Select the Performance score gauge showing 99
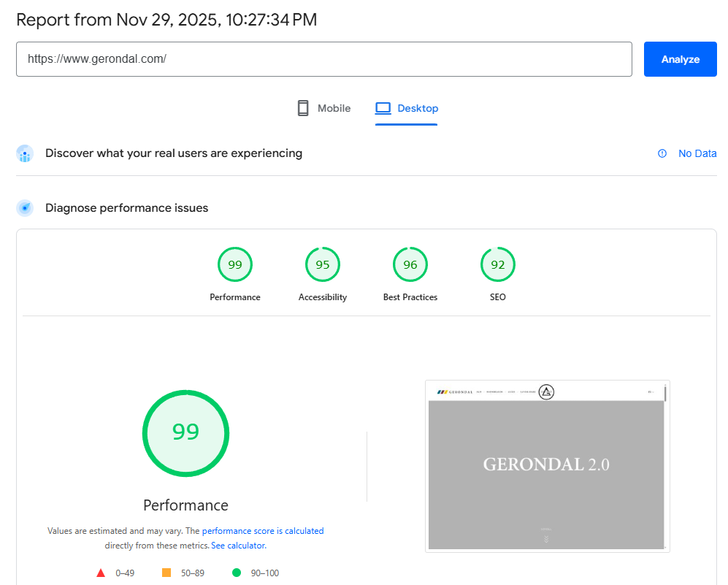 click(x=235, y=264)
